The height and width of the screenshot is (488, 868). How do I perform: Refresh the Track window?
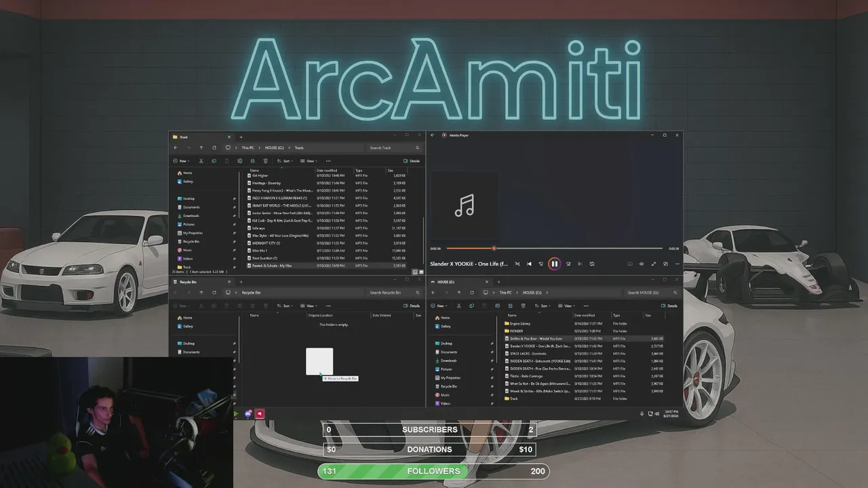click(214, 148)
